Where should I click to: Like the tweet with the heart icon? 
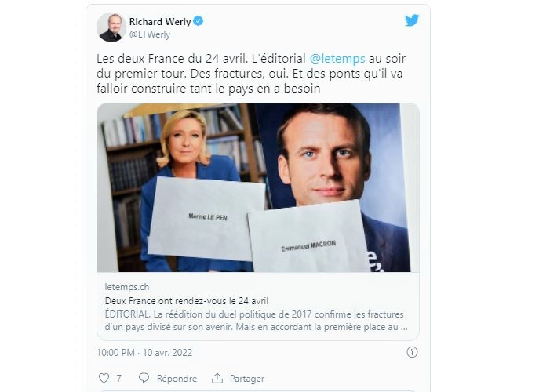click(104, 378)
